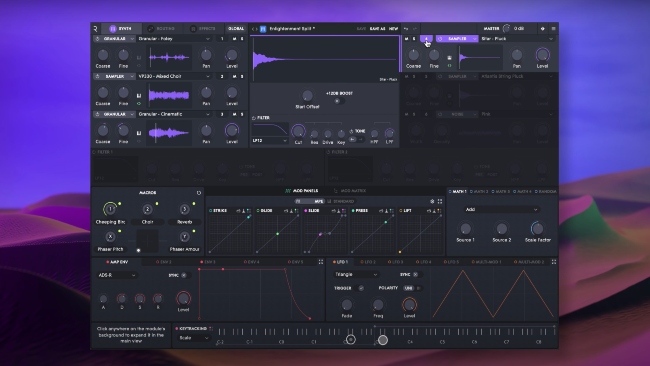Open the LP12 filter type dropdown
650x366 pixels.
coord(270,141)
